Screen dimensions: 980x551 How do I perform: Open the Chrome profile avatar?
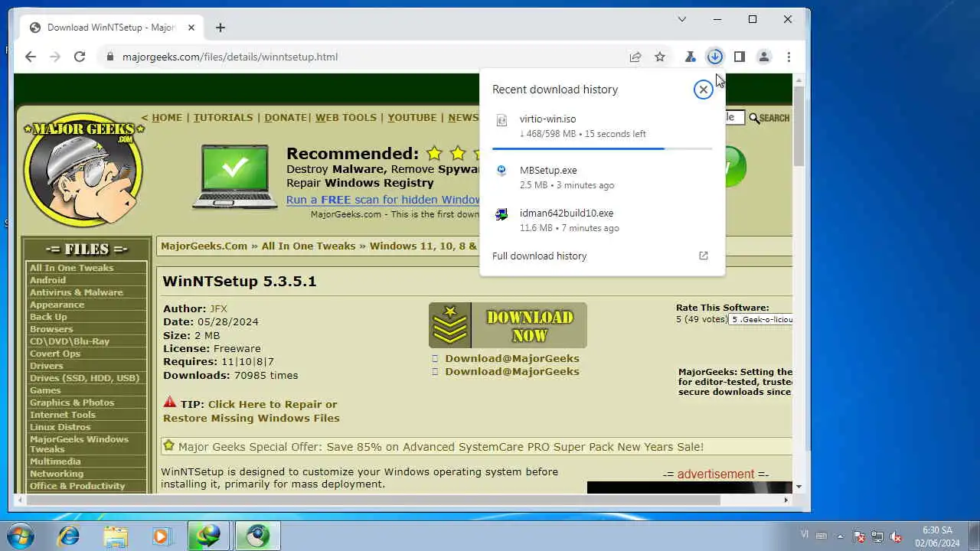pyautogui.click(x=764, y=57)
